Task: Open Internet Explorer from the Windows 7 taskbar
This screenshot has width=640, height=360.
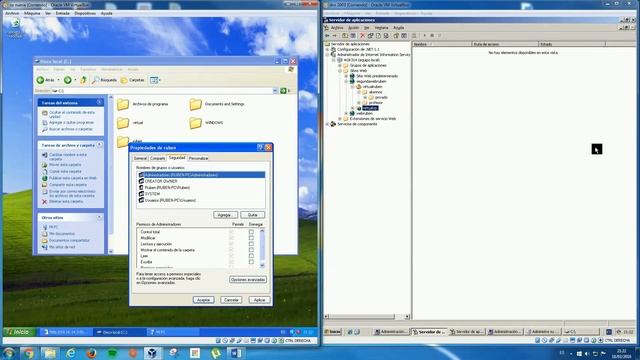Action: (x=71, y=353)
